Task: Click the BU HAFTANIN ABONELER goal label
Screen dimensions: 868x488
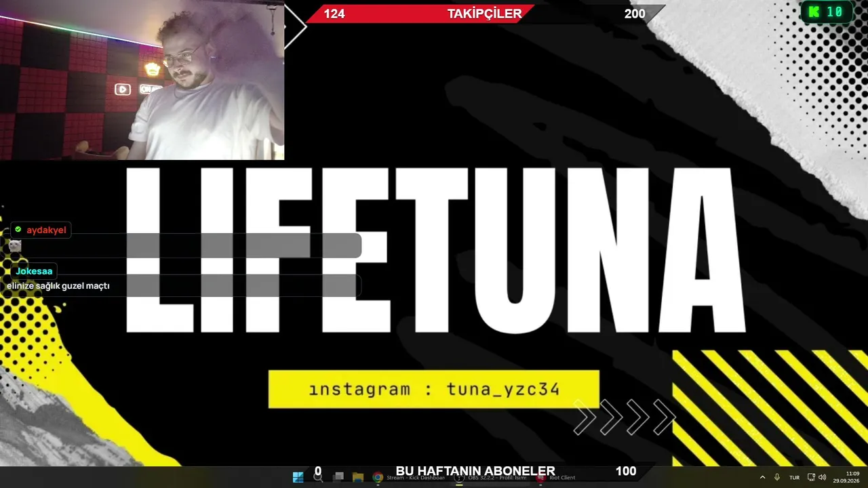Action: [475, 471]
